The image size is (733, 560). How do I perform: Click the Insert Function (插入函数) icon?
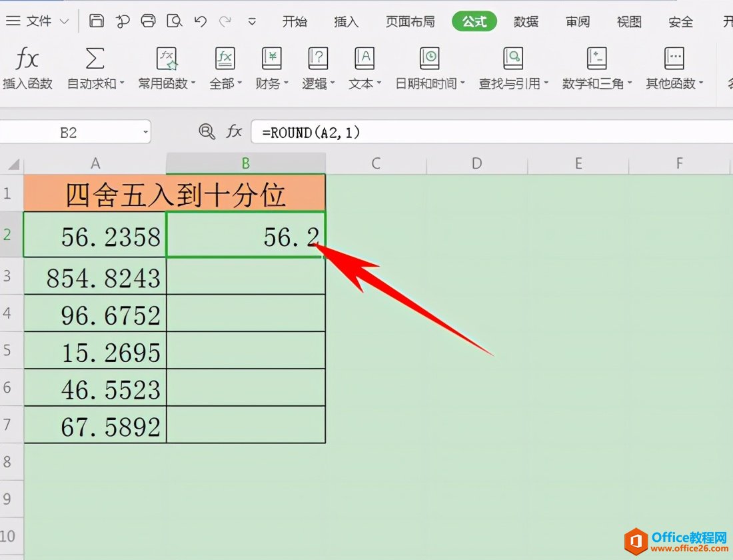tap(27, 60)
